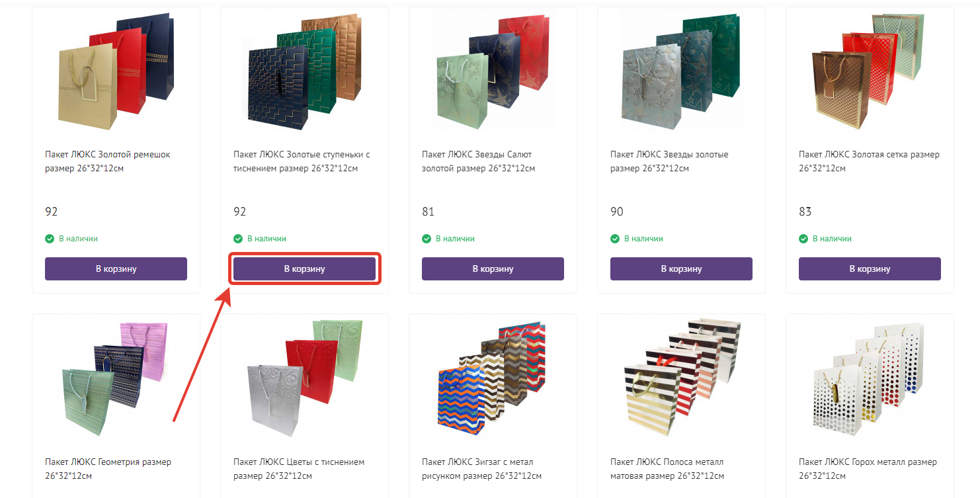The height and width of the screenshot is (498, 980).
Task: Add Золотые ступеньки bag to cart
Action: click(304, 269)
